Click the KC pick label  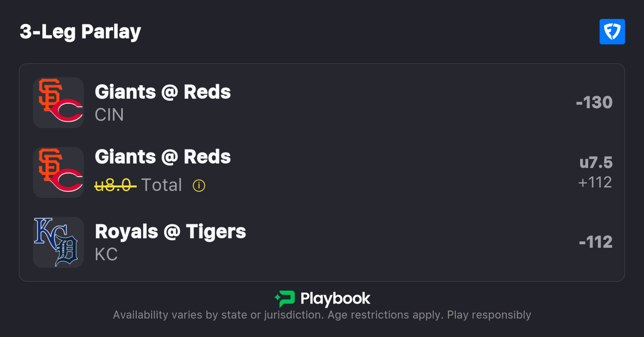tap(106, 255)
